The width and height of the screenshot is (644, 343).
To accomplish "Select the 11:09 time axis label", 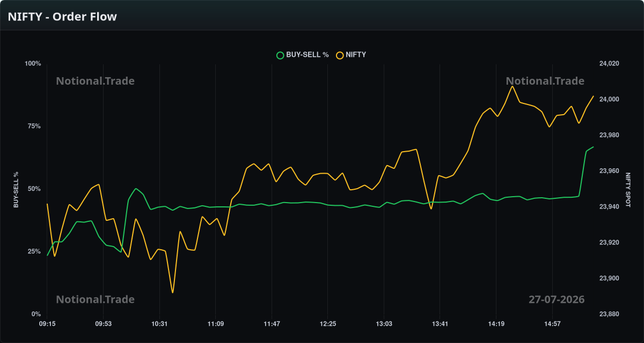I will [215, 324].
